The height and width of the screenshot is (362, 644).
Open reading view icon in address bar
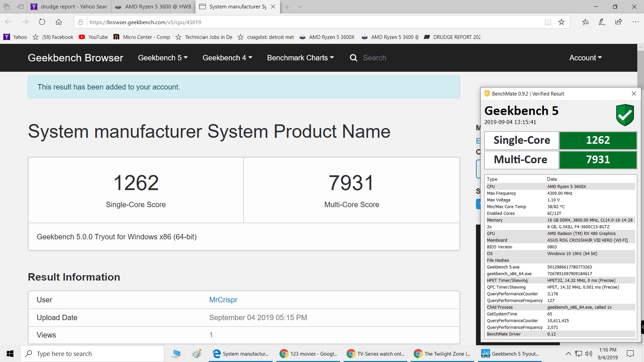pyautogui.click(x=548, y=22)
